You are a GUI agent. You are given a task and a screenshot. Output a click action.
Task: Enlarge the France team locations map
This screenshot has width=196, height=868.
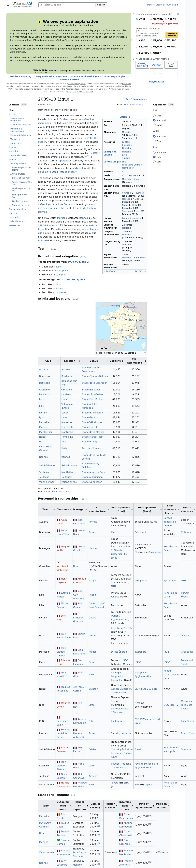(145, 352)
